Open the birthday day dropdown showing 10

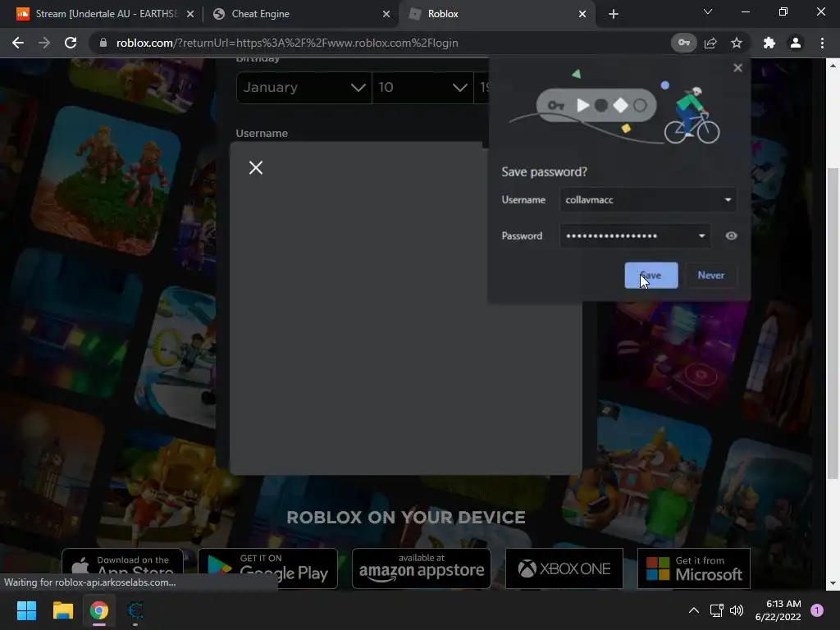(x=422, y=87)
